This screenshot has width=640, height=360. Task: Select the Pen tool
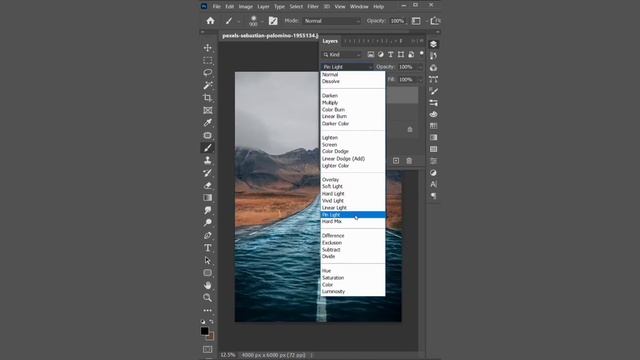[207, 236]
